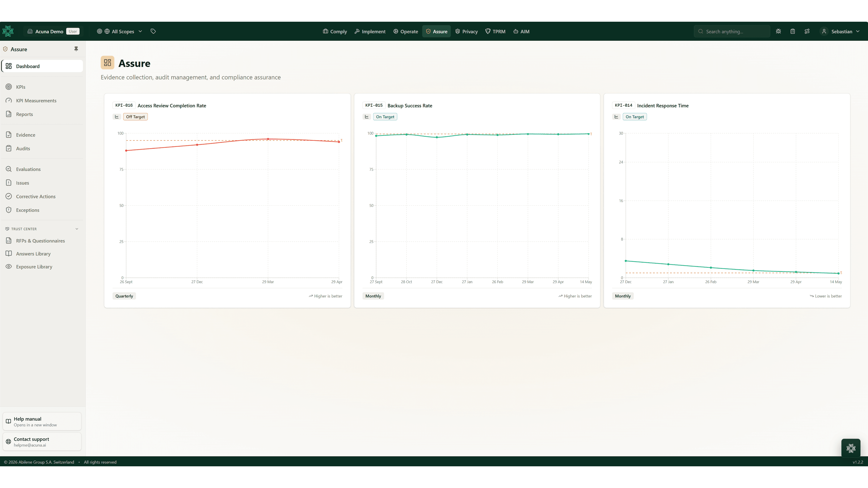Open the Acuna assistant floating button

click(851, 448)
